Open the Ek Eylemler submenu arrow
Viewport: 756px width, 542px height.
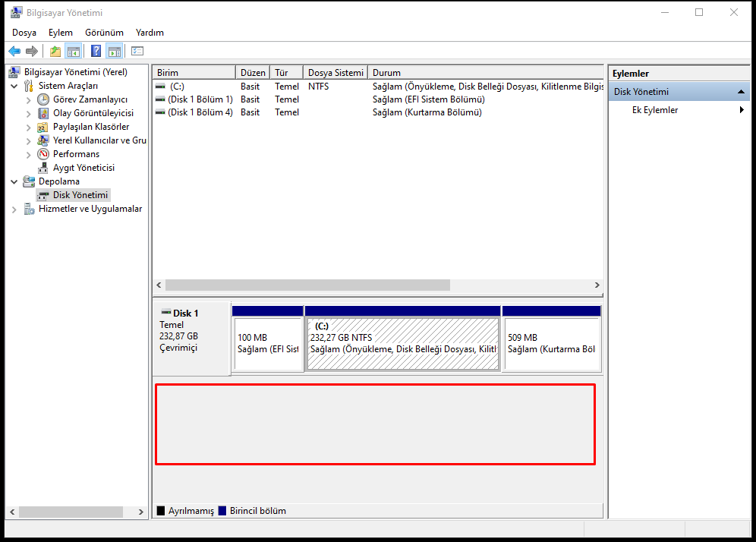[x=742, y=110]
